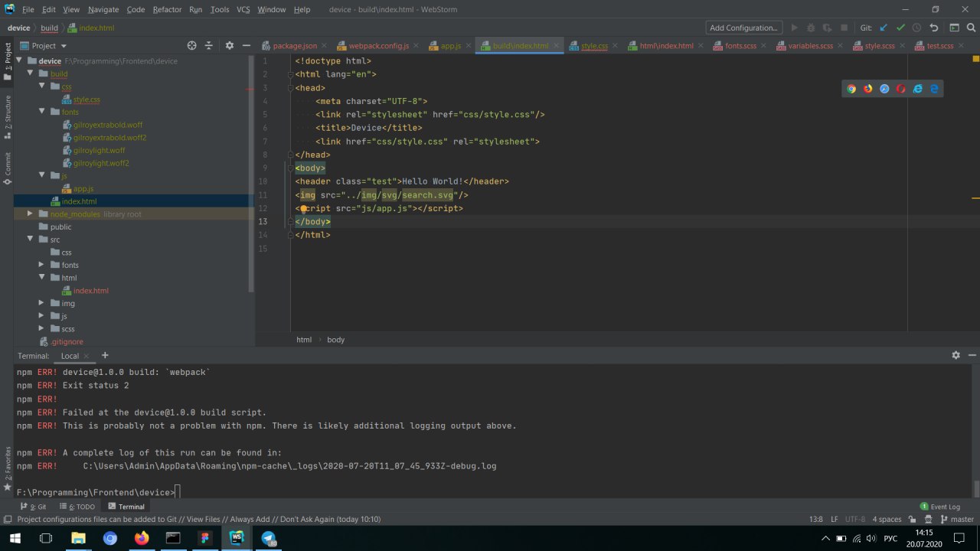This screenshot has height=551, width=980.
Task: Select index.html under build folder
Action: tap(80, 201)
